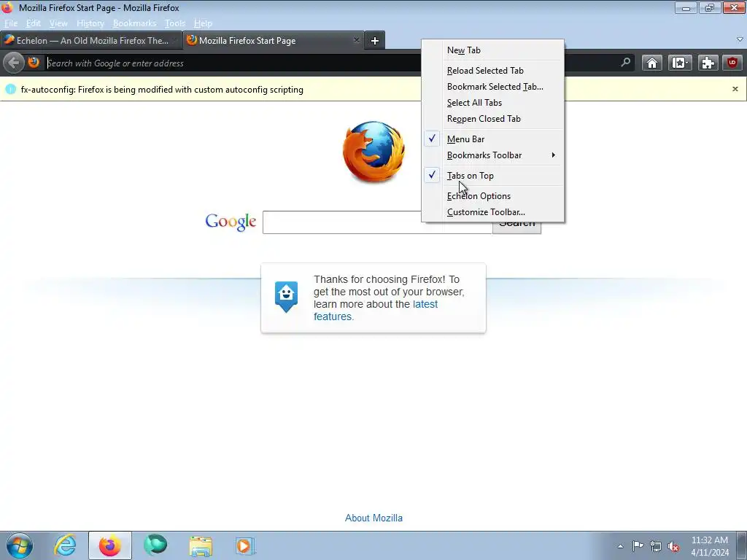Open the list all tabs dropdown arrow
The width and height of the screenshot is (747, 560).
740,39
